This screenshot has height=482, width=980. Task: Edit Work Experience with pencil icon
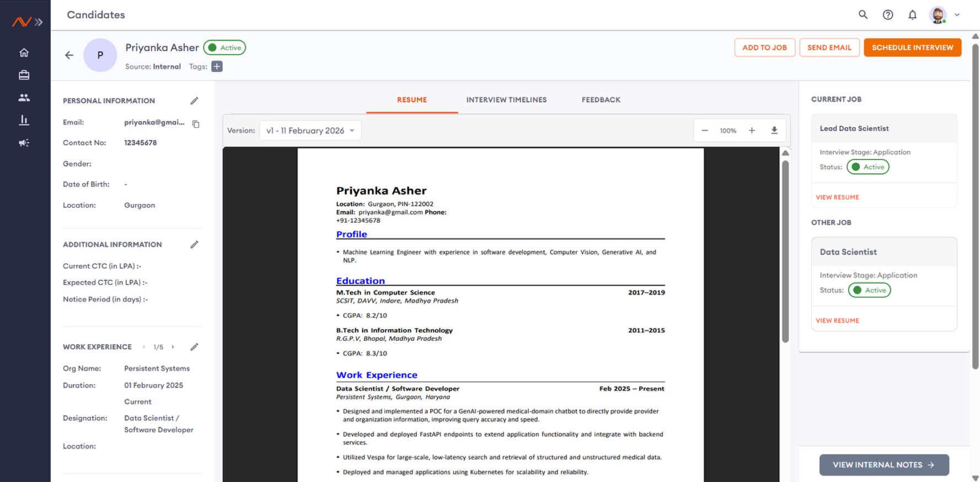pos(194,347)
